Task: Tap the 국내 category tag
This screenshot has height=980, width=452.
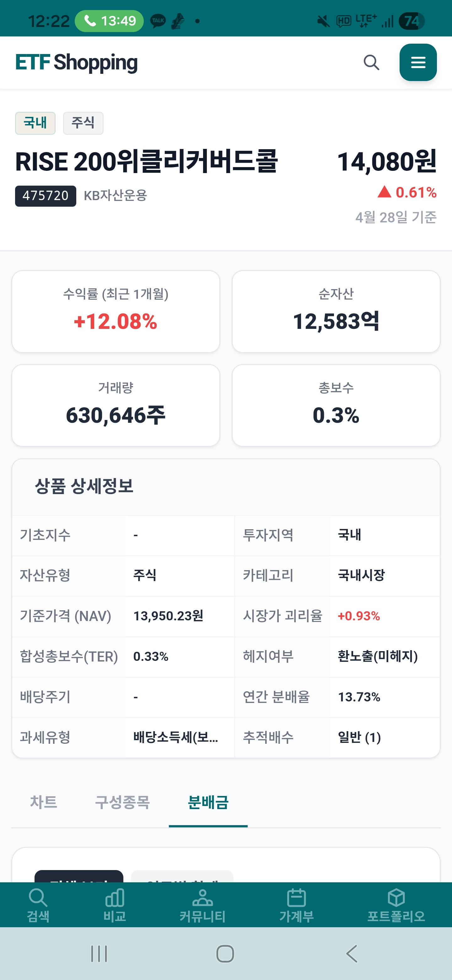Action: click(x=35, y=123)
